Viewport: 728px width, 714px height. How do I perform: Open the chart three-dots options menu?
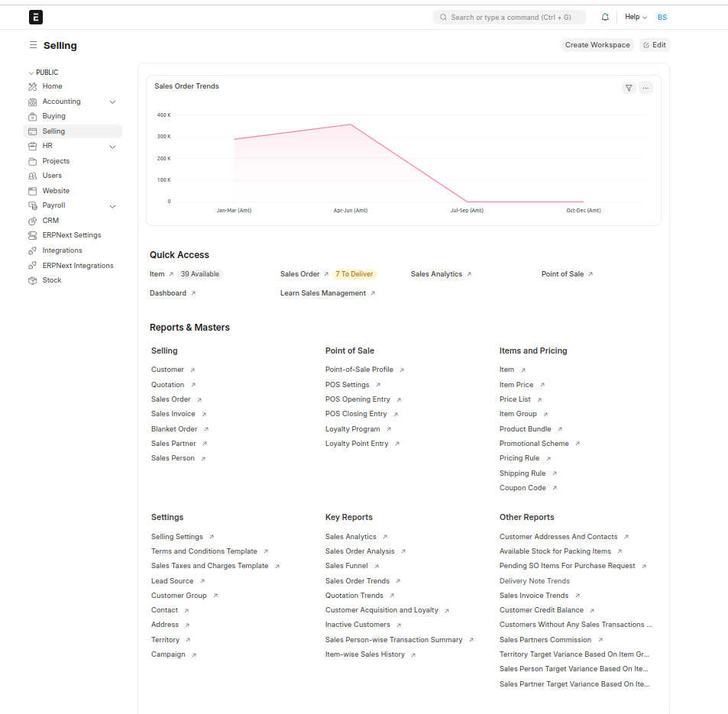click(645, 88)
